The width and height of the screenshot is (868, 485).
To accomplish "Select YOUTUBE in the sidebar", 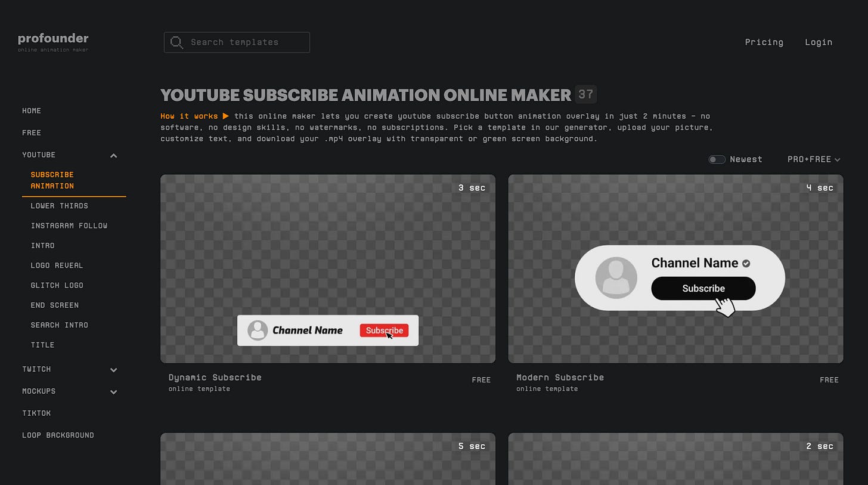I will click(39, 155).
